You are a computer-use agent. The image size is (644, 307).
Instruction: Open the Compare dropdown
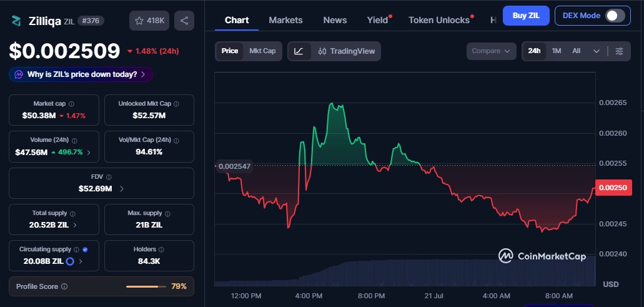pos(491,51)
